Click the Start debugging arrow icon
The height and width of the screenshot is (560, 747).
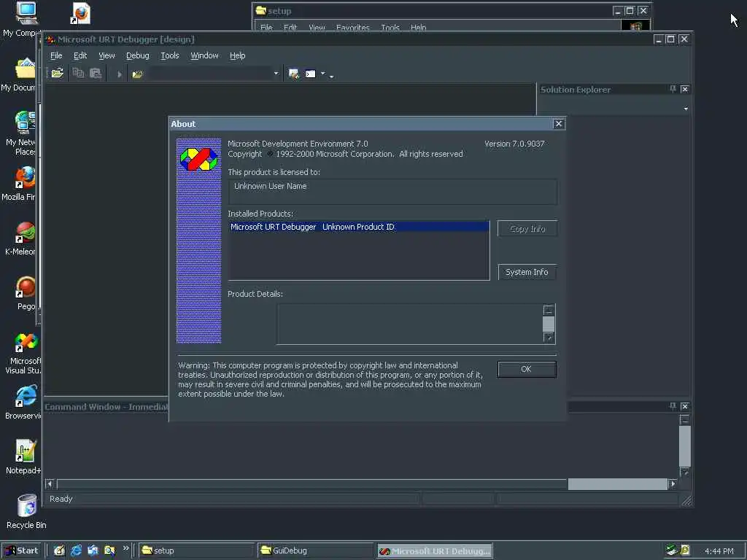click(x=119, y=74)
